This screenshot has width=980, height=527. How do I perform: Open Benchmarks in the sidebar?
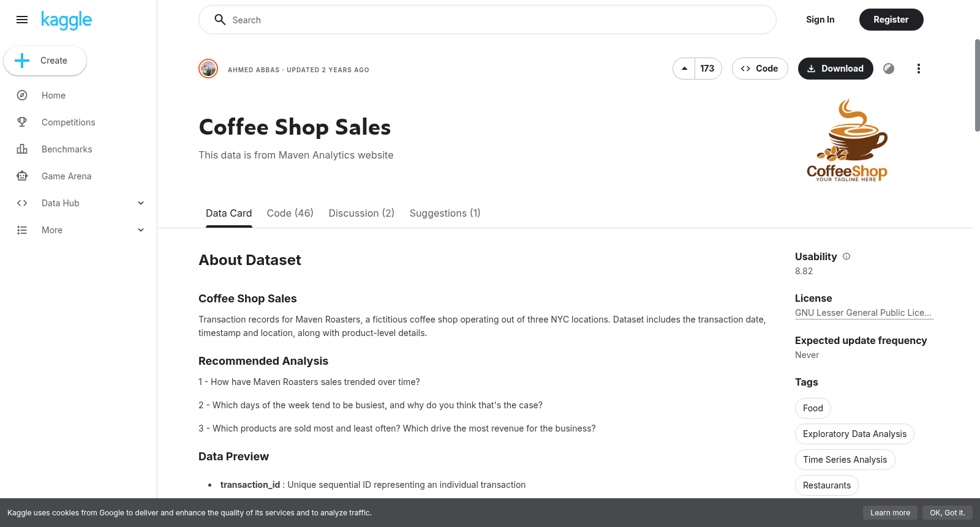tap(67, 149)
